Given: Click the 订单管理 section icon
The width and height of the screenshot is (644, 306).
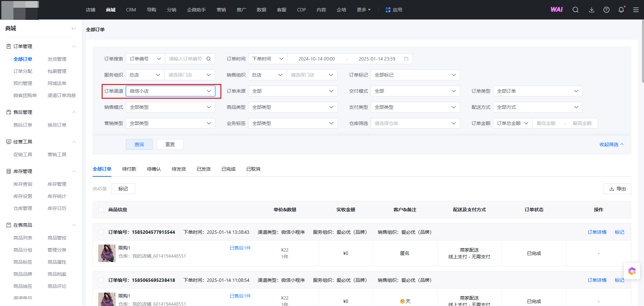Looking at the screenshot, I should (9, 46).
